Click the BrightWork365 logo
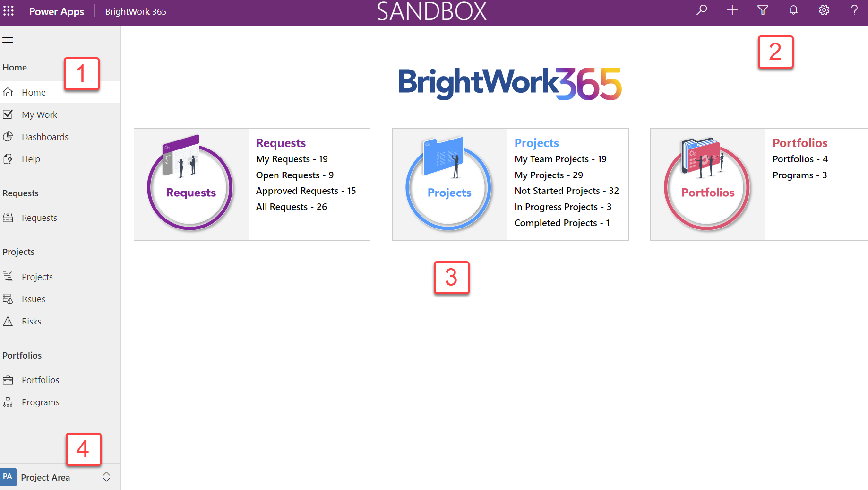 [509, 83]
